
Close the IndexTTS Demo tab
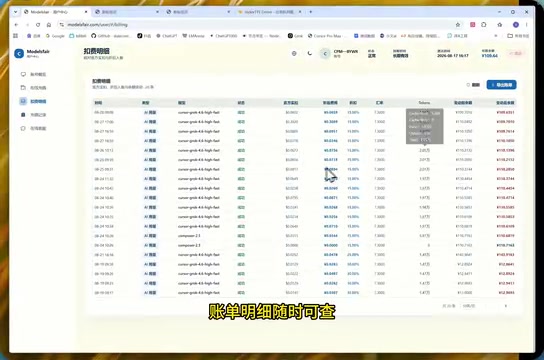coord(300,12)
